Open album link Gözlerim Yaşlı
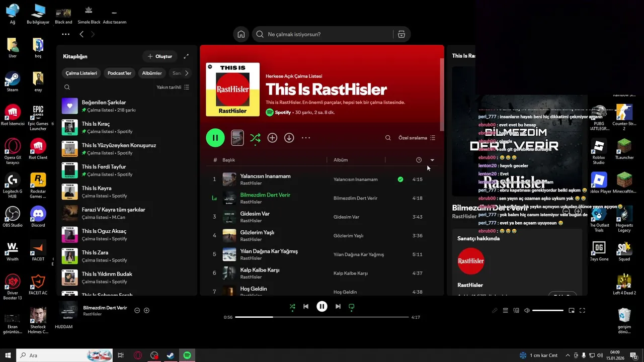 pyautogui.click(x=348, y=236)
